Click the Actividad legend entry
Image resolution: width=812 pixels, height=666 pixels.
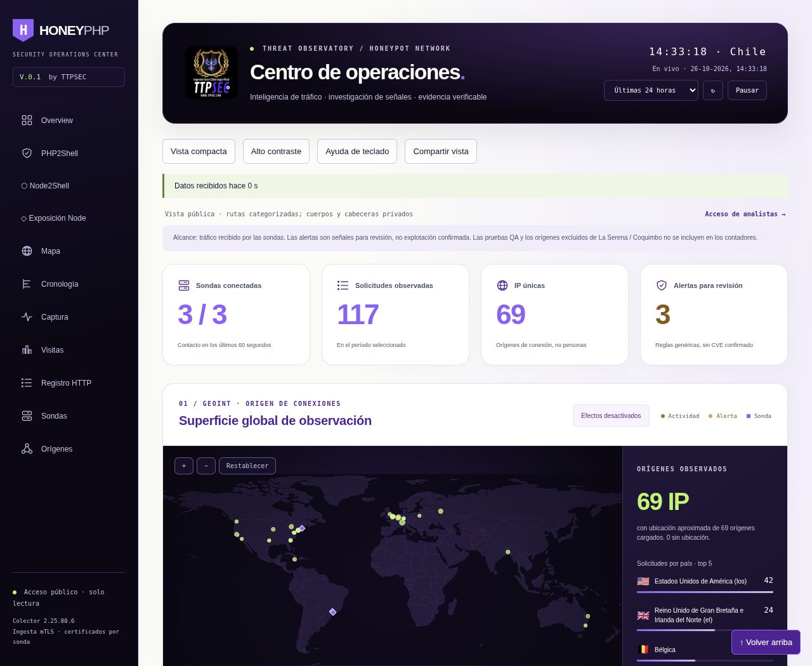[680, 416]
